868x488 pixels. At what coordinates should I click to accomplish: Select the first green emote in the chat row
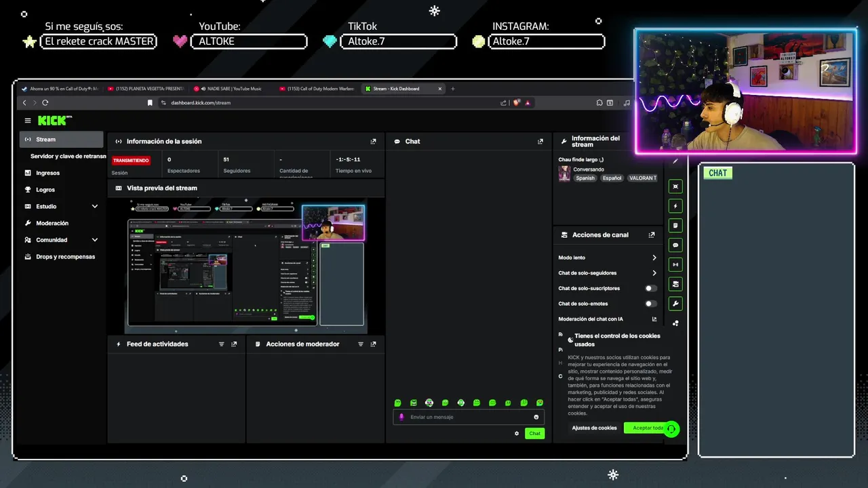pos(397,403)
